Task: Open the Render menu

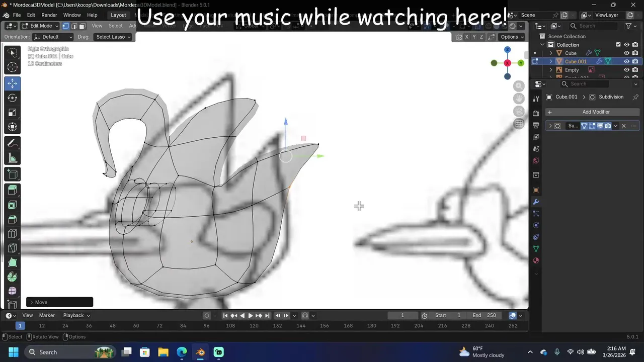Action: (x=49, y=15)
